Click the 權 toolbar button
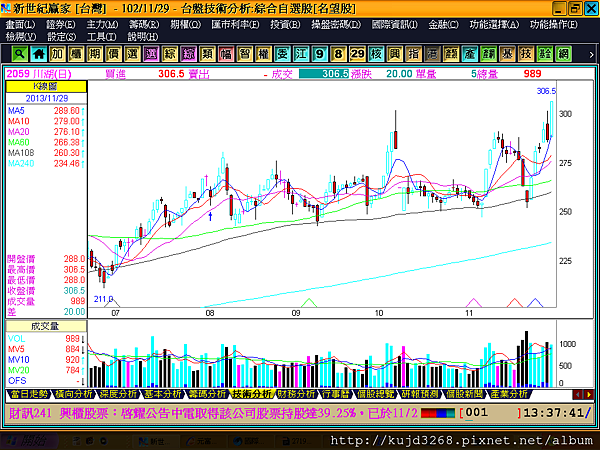 tap(264, 54)
